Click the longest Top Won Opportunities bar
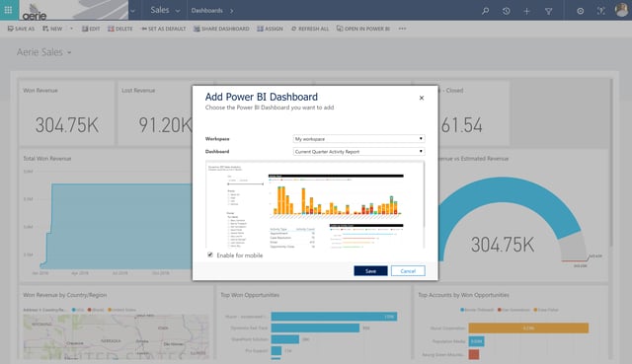Viewport: 632px width, 364px height. point(334,317)
